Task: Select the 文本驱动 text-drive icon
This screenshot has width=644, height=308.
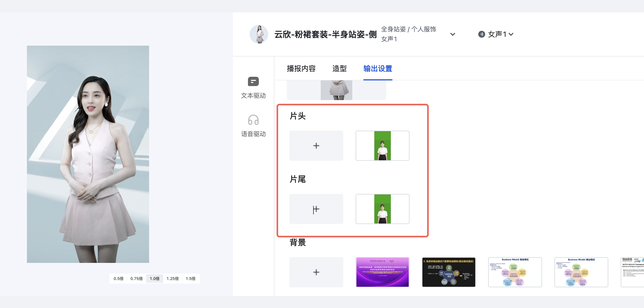Action: pos(253,81)
